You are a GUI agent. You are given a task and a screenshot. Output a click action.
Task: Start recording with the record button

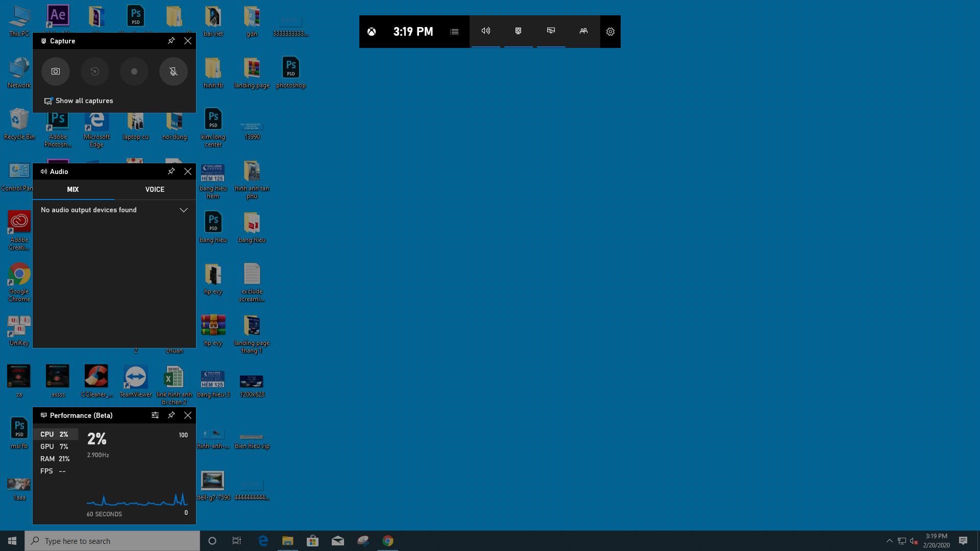tap(134, 71)
